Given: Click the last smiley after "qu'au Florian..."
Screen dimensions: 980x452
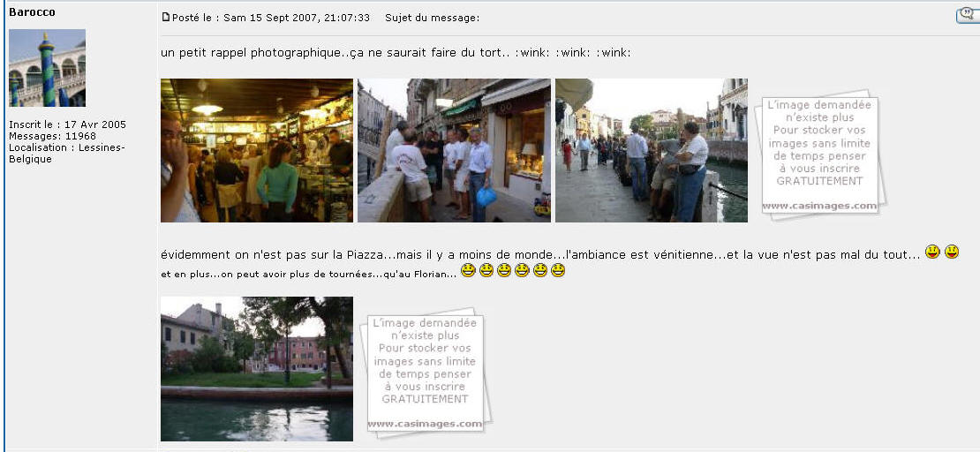Looking at the screenshot, I should [x=558, y=271].
